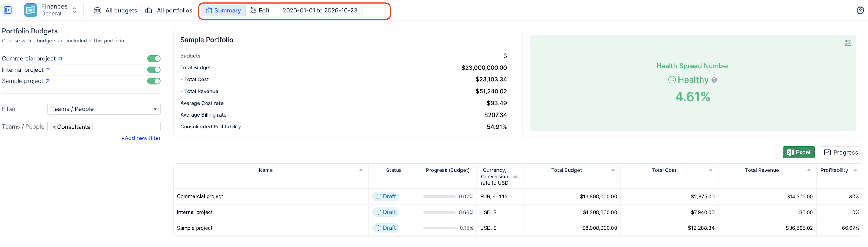This screenshot has width=868, height=247.
Task: Click Commercial project name in table
Action: coord(200,196)
